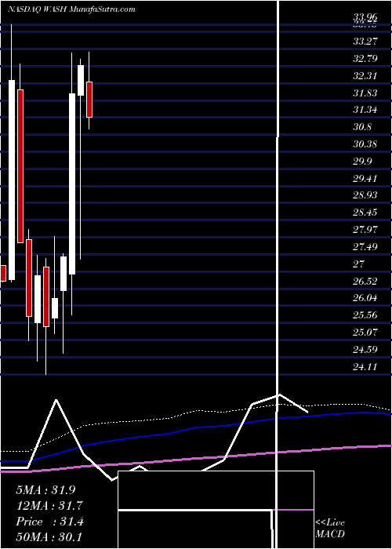
Task: Click the 32.31 price axis label
Action: [x=365, y=75]
